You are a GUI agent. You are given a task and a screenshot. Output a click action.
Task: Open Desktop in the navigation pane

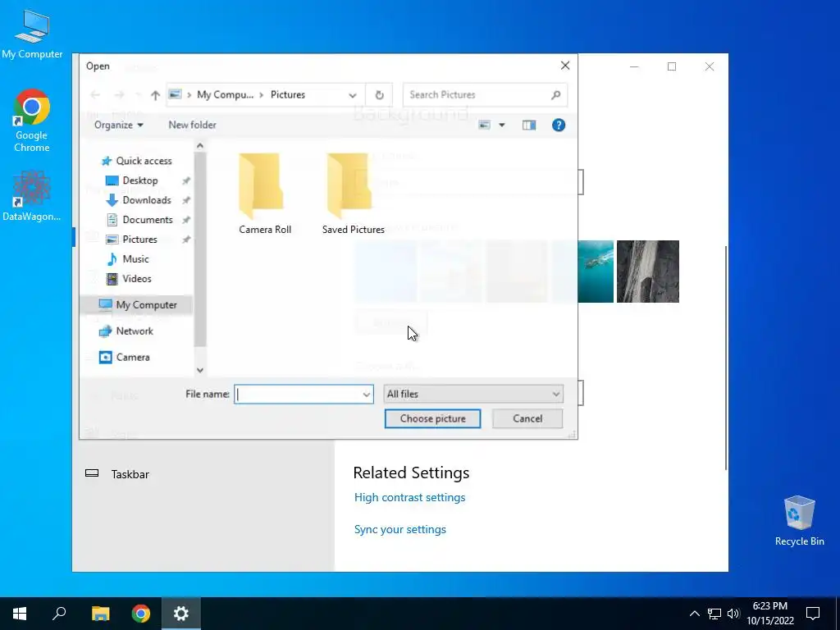coord(132,180)
